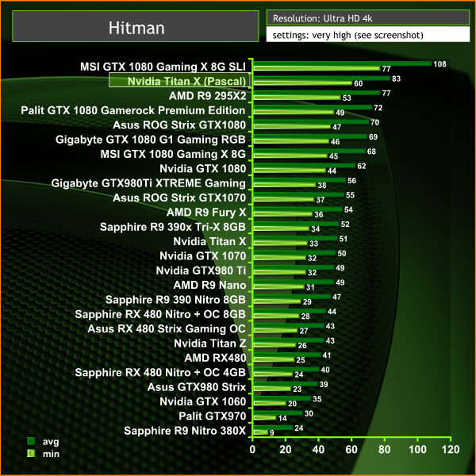Screen dimensions: 476x476
Task: Select the 35 avg value for GTX 1060
Action: tap(317, 399)
